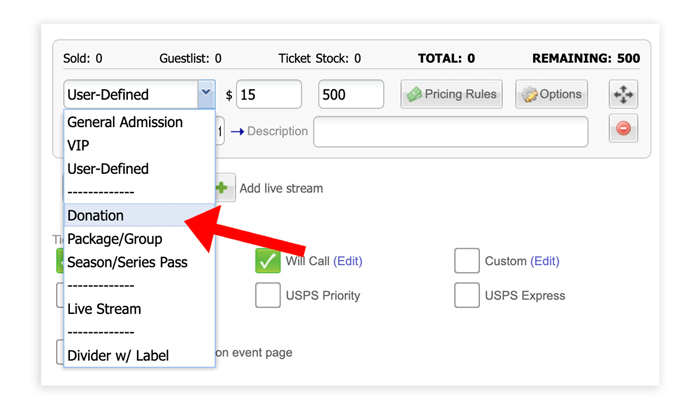Enable USPS Express checkbox

467,295
